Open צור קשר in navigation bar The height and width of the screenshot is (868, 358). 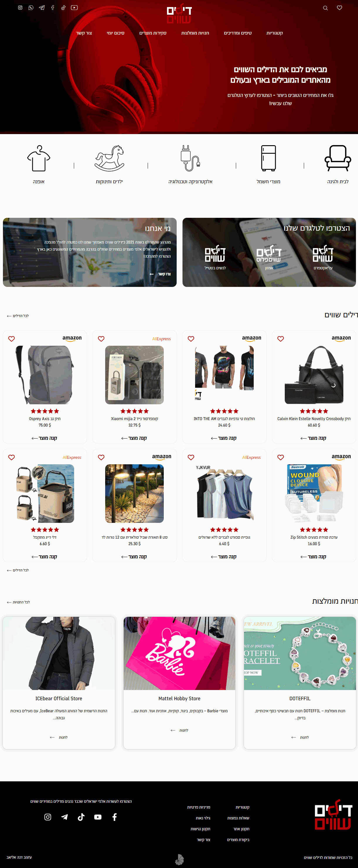click(x=84, y=33)
